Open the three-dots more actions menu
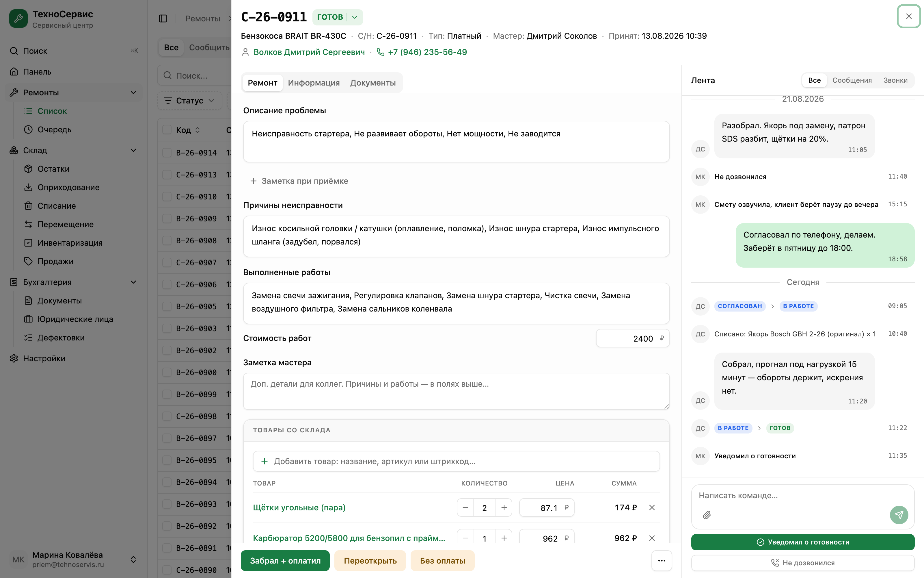Image resolution: width=924 pixels, height=578 pixels. tap(662, 560)
